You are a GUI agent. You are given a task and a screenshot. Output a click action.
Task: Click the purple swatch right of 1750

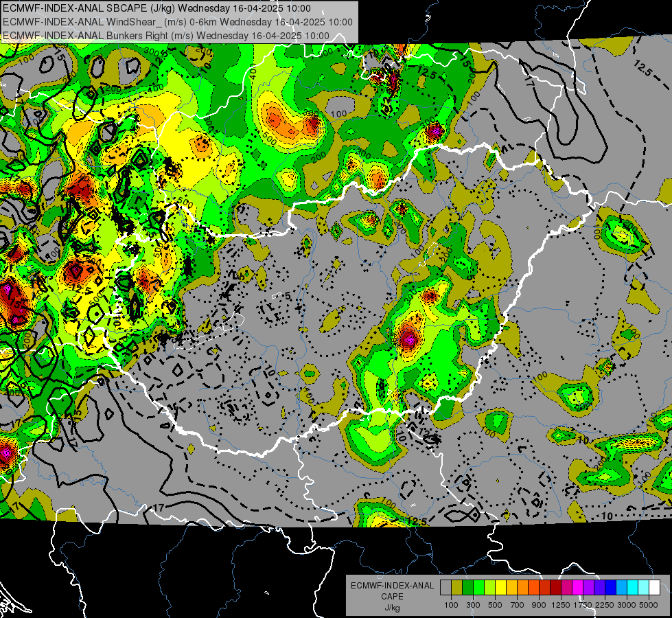(x=589, y=587)
